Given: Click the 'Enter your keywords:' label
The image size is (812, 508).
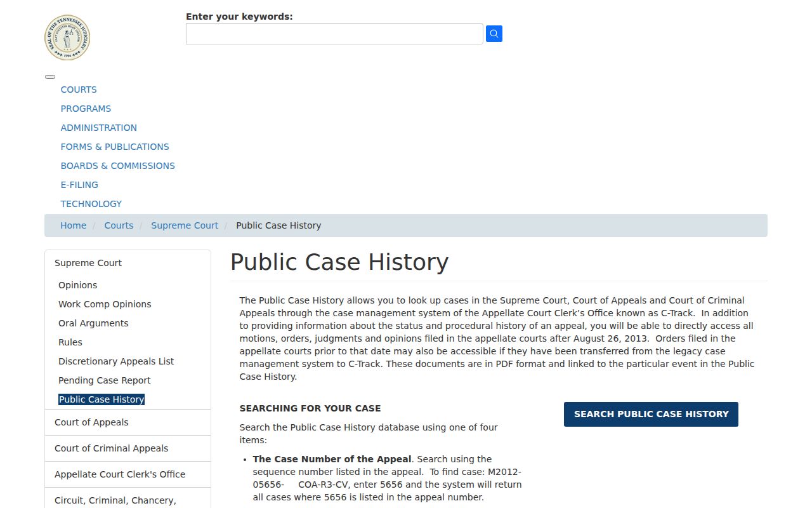Looking at the screenshot, I should [239, 17].
